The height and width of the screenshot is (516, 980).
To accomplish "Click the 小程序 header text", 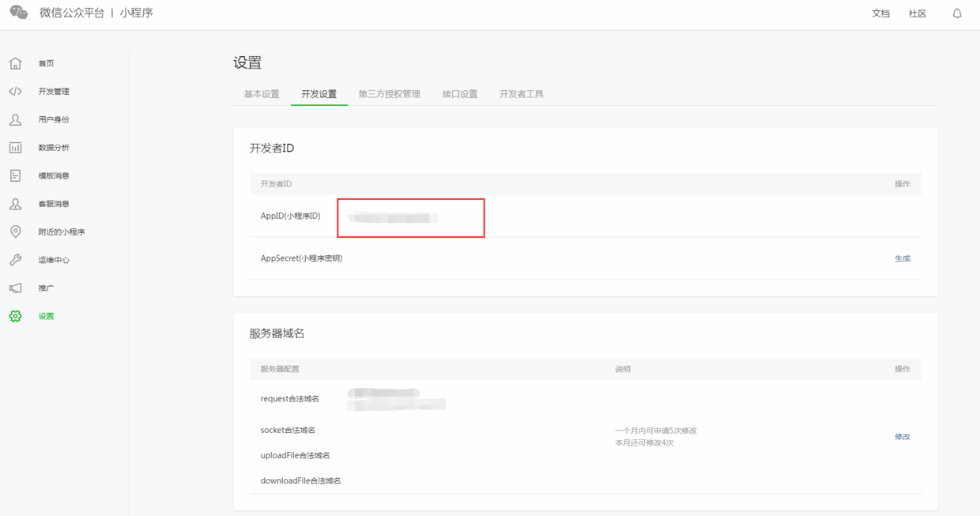I will 137,13.
